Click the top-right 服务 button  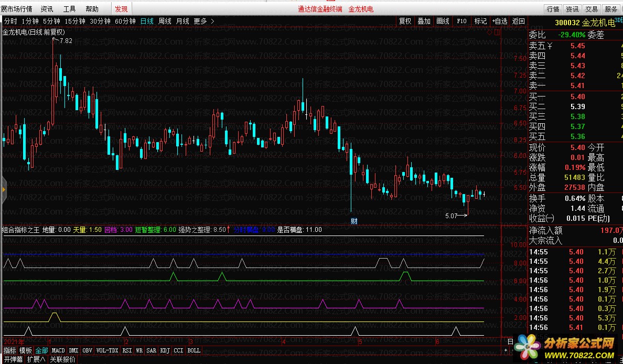(611, 9)
